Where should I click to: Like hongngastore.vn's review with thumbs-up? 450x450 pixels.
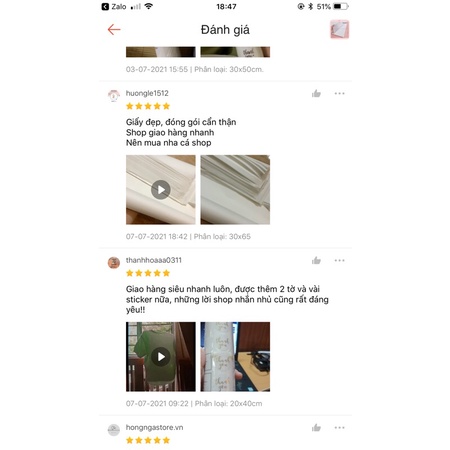316,428
